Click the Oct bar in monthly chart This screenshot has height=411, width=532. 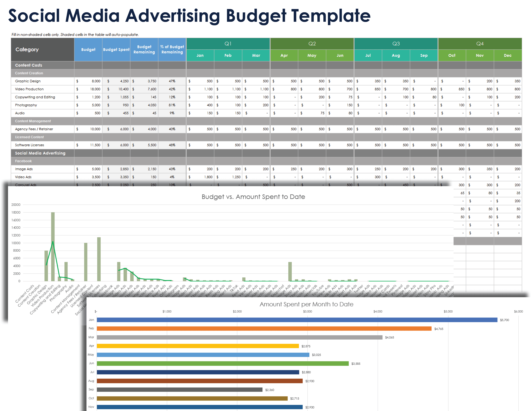click(x=192, y=398)
